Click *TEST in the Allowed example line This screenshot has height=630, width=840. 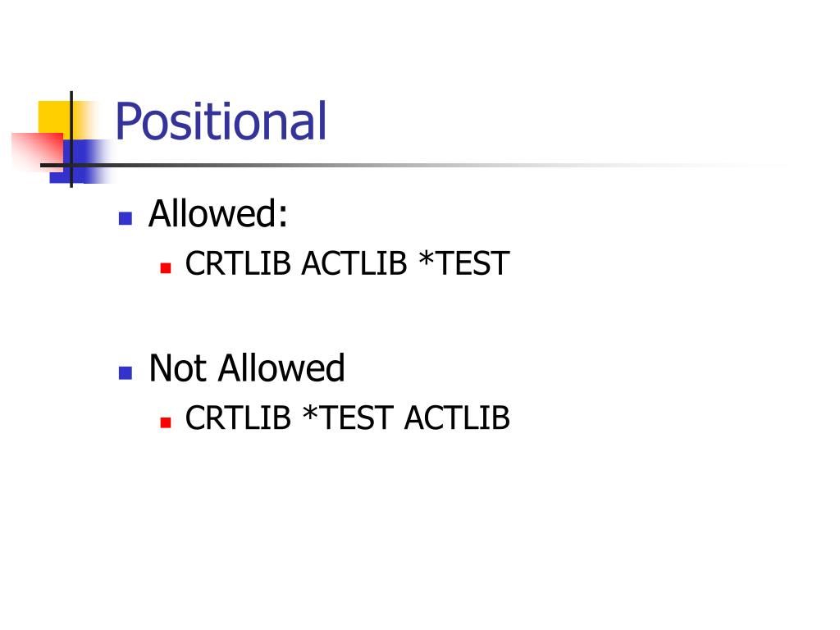(x=464, y=263)
